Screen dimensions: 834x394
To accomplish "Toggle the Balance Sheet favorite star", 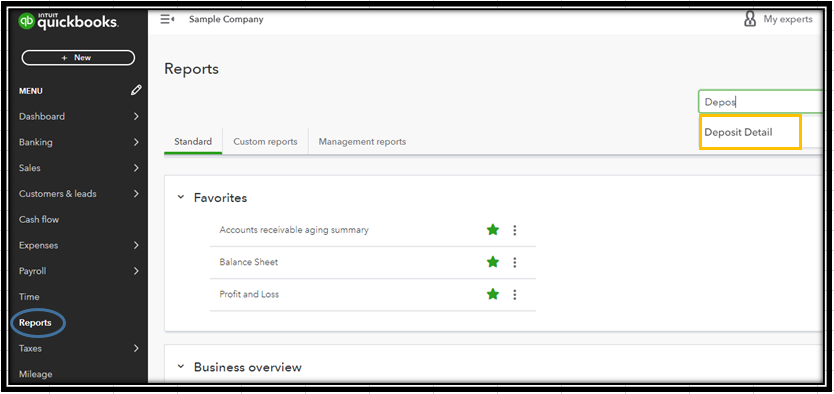I will coord(493,262).
